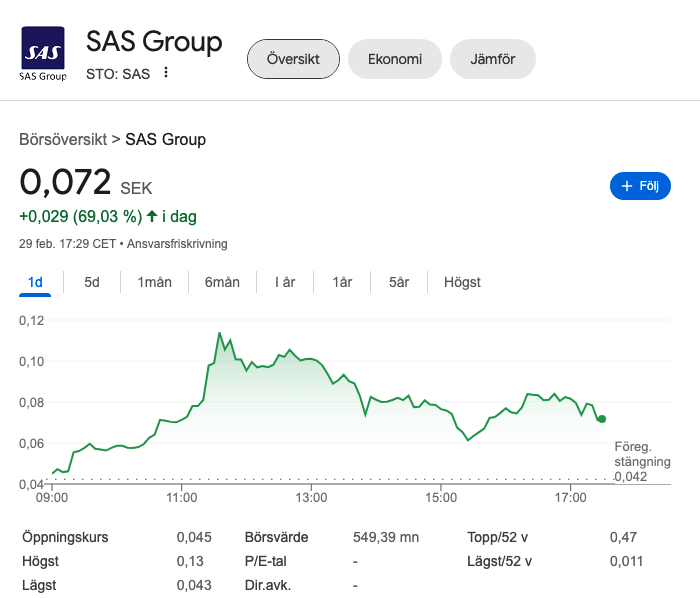Click the SAS Group logo icon
700x598 pixels.
pyautogui.click(x=43, y=54)
